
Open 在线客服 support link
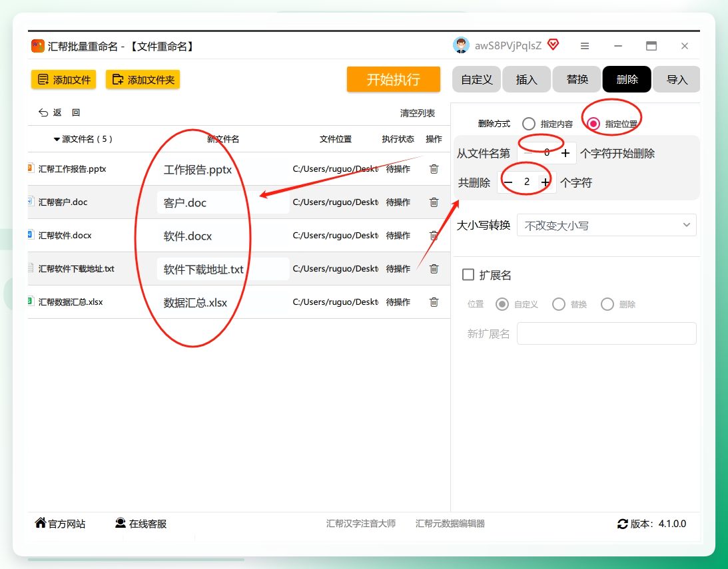(x=141, y=524)
